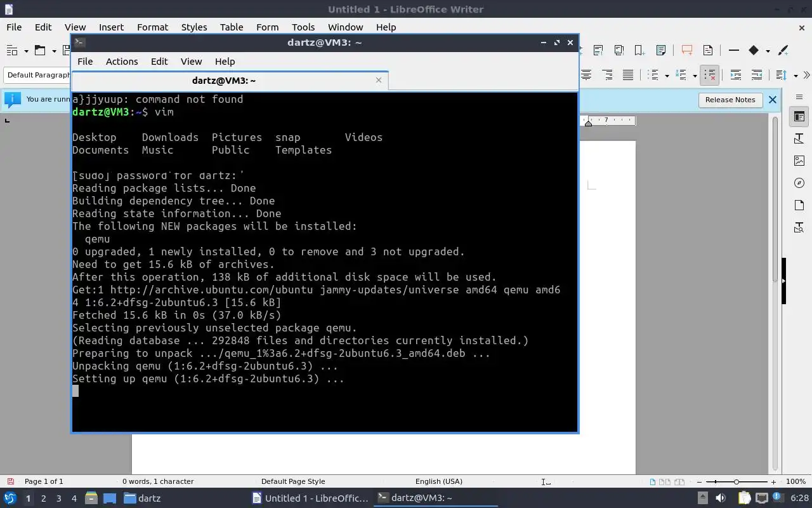Open Gallery deck in Writer sidebar
The image size is (812, 508).
pos(799,161)
